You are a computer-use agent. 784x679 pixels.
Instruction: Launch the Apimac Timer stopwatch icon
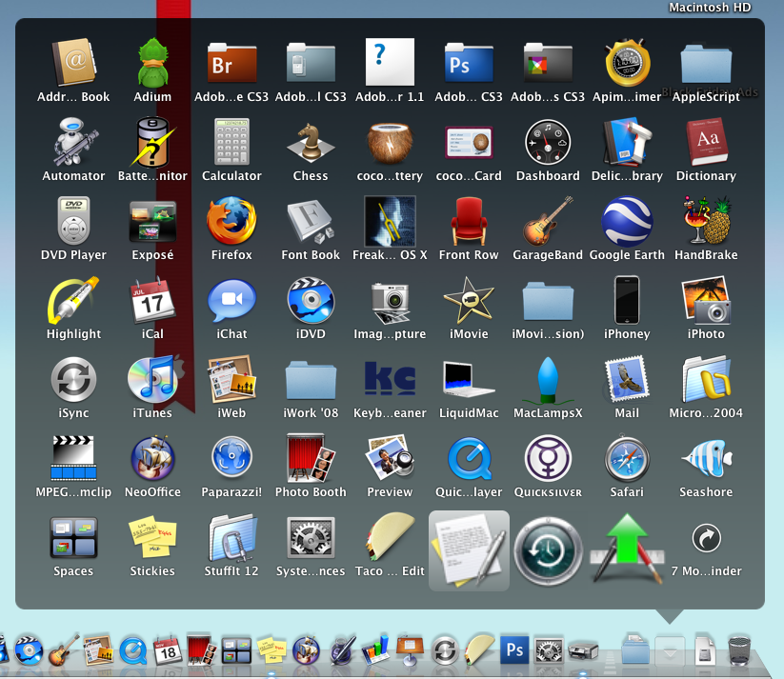tap(627, 63)
